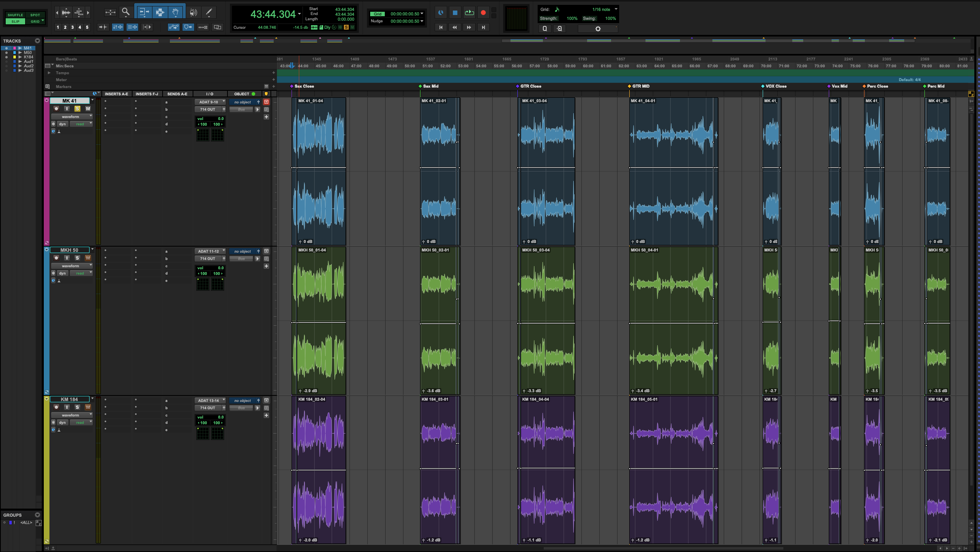Click the INSERTS F-J column header
Screen dimensions: 980x552
click(x=147, y=94)
